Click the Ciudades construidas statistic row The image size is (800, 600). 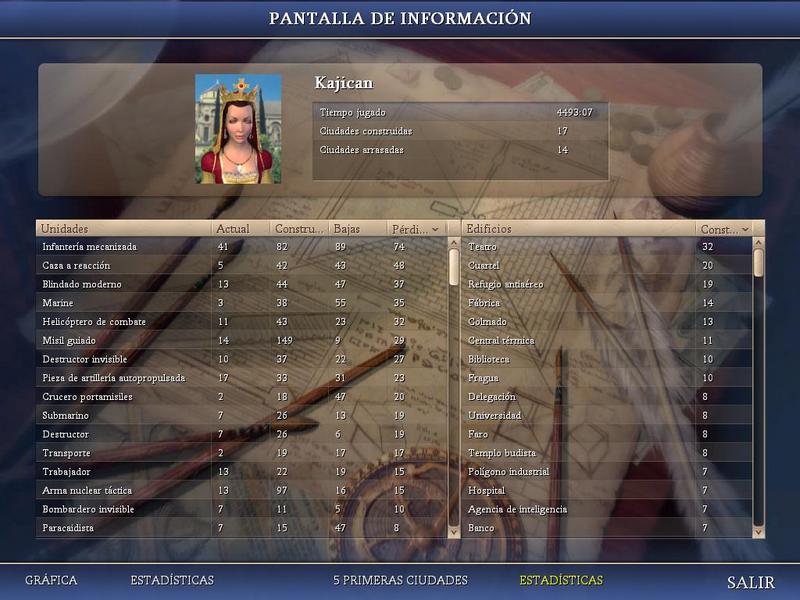[460, 131]
